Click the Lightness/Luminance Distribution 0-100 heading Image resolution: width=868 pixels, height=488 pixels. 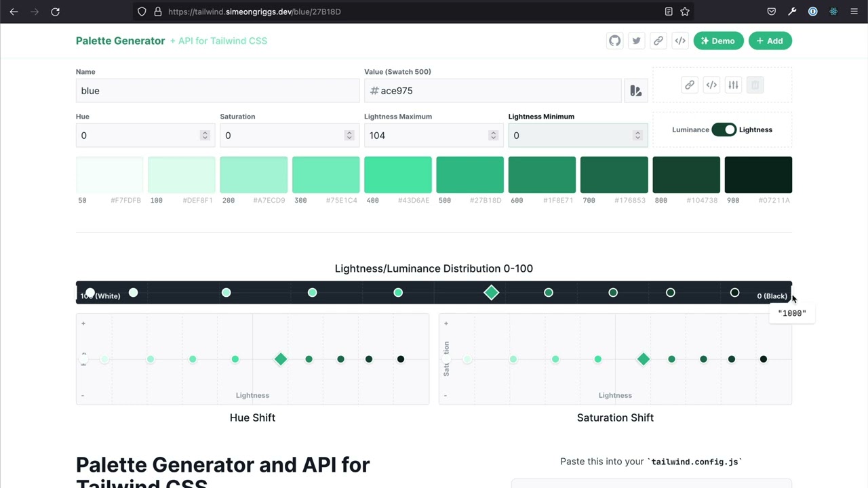(x=434, y=268)
